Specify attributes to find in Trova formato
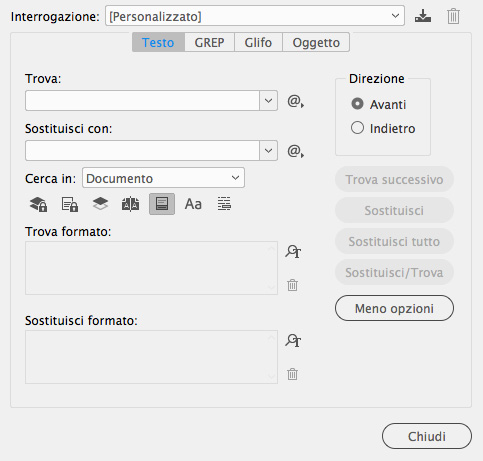 click(x=293, y=251)
